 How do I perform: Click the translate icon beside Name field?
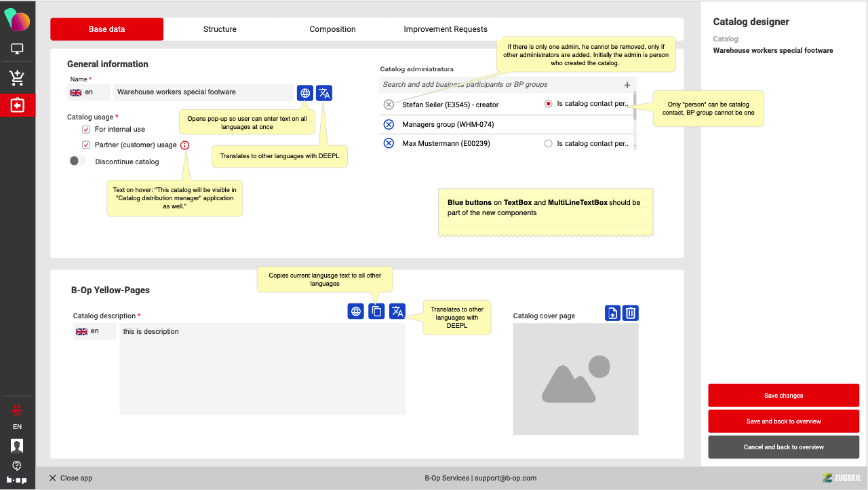pyautogui.click(x=324, y=93)
